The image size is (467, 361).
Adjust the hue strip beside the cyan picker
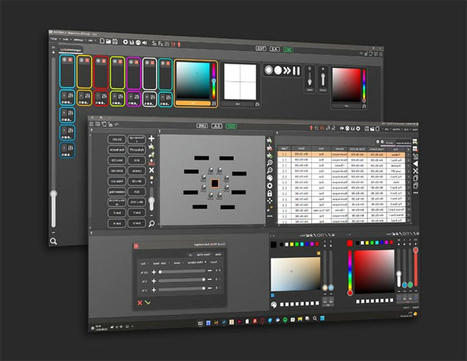pyautogui.click(x=214, y=82)
